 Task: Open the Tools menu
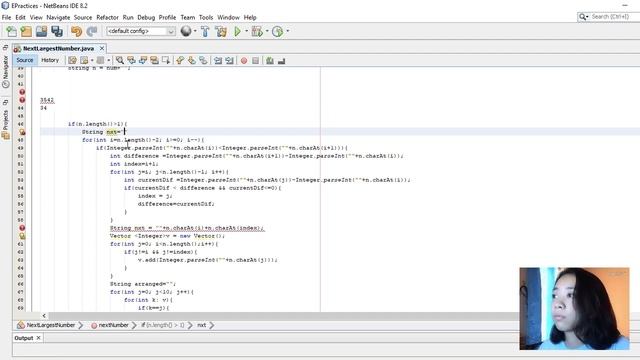point(206,18)
